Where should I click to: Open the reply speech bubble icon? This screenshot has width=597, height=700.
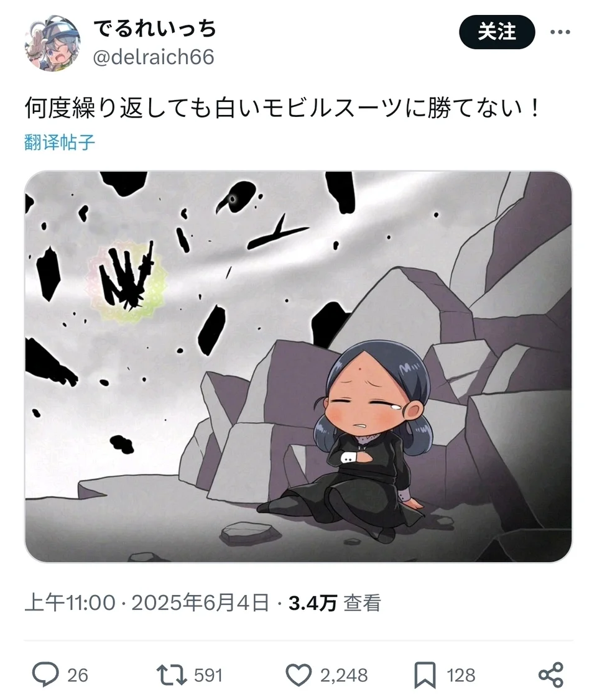[45, 675]
